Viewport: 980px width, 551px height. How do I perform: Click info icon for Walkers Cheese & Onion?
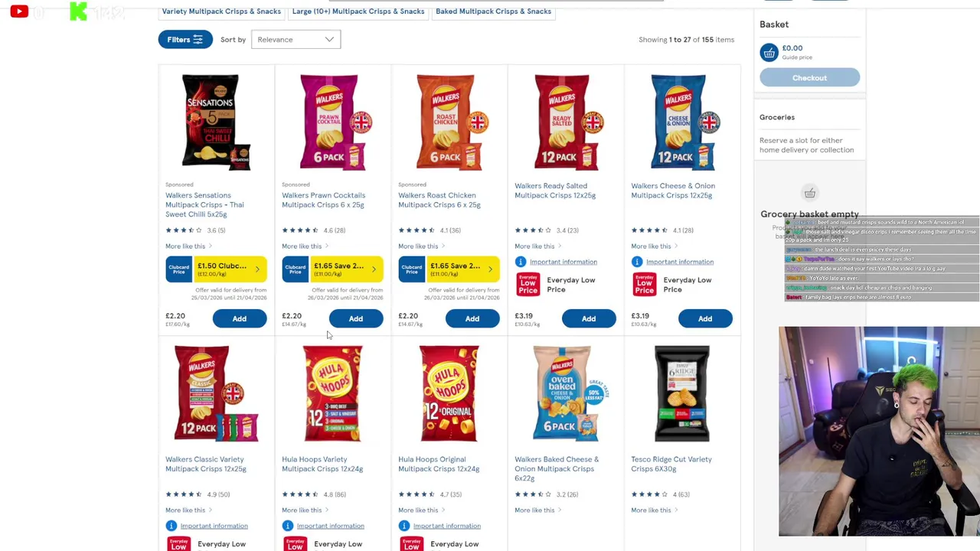tap(637, 262)
